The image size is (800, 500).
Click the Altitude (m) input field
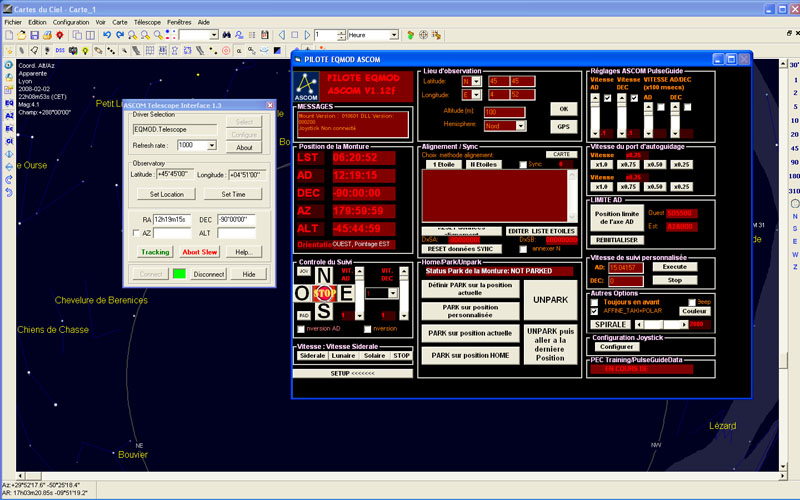point(505,112)
